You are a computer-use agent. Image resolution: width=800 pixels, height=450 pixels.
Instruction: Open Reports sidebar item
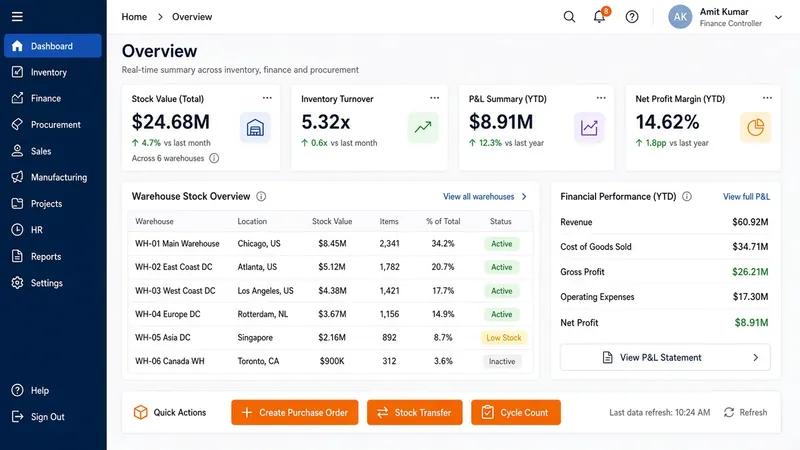(x=53, y=257)
